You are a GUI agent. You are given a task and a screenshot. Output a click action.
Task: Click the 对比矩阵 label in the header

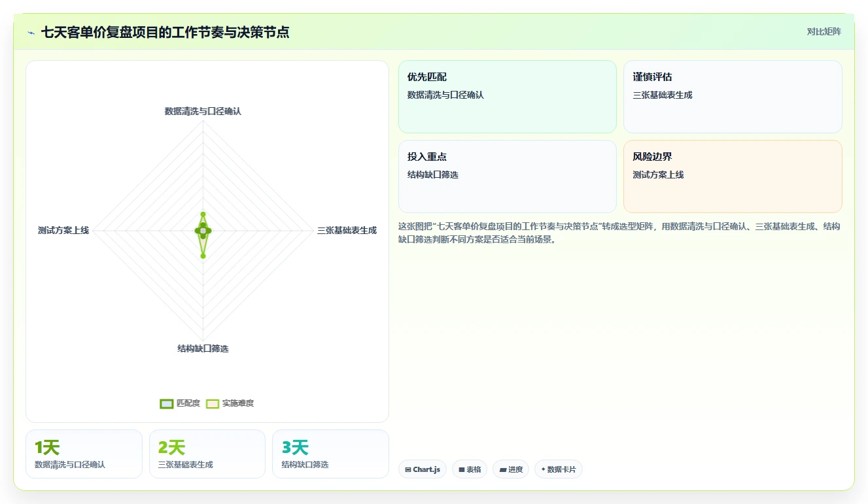click(x=824, y=31)
